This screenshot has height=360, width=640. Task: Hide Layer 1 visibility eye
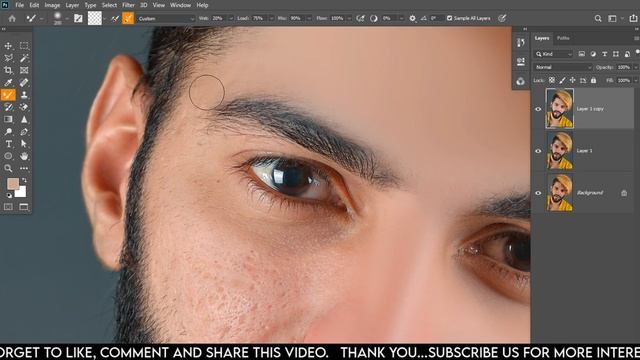tap(538, 151)
